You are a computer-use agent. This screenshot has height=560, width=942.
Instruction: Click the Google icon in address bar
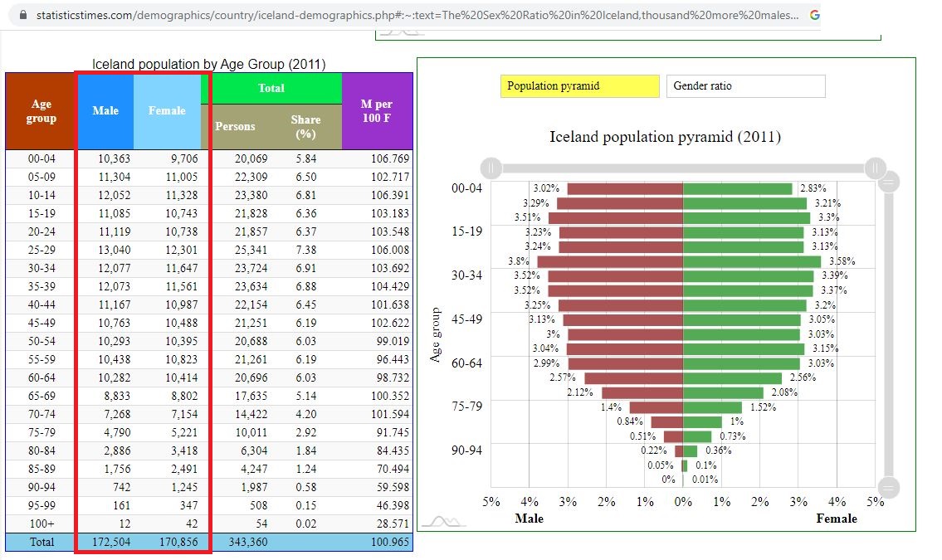(x=815, y=15)
